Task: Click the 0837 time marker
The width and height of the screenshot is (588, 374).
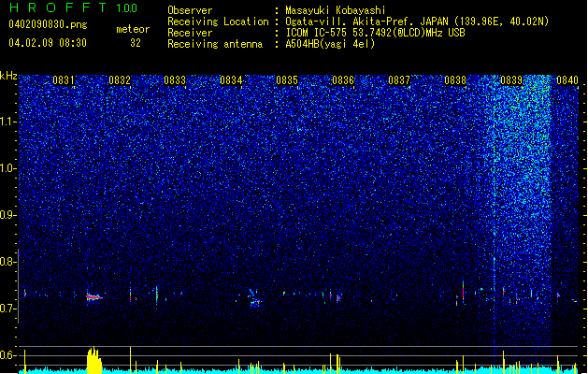Action: pyautogui.click(x=399, y=80)
